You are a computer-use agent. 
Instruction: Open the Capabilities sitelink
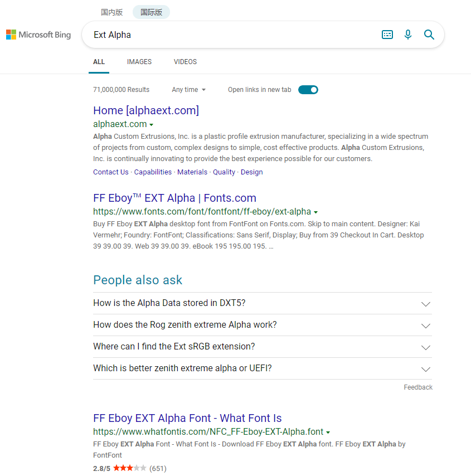153,172
